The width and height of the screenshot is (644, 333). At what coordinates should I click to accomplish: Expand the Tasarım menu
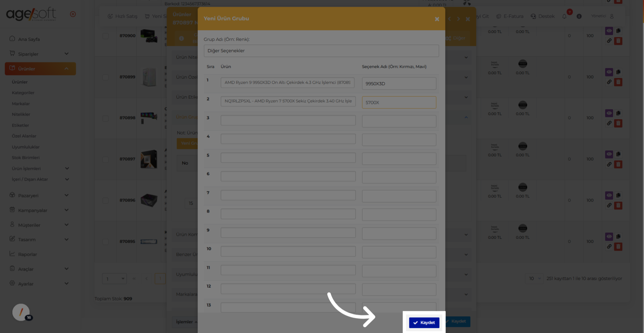[40, 240]
